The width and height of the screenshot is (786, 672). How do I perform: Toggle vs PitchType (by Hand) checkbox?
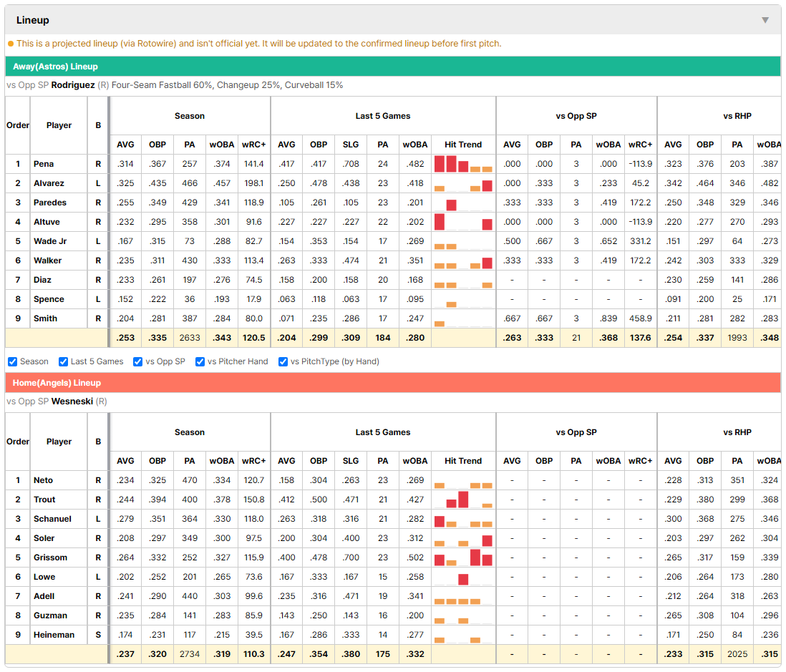[283, 362]
